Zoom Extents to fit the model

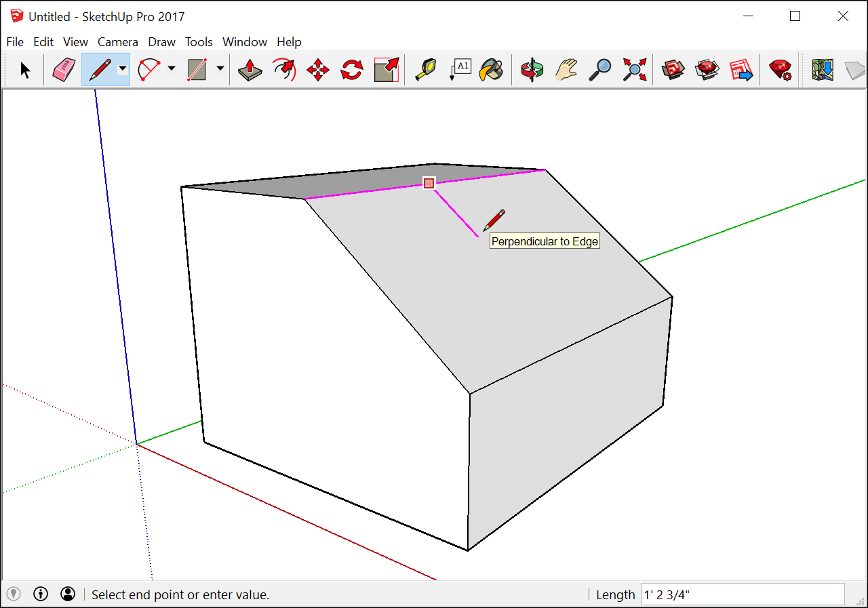tap(634, 69)
